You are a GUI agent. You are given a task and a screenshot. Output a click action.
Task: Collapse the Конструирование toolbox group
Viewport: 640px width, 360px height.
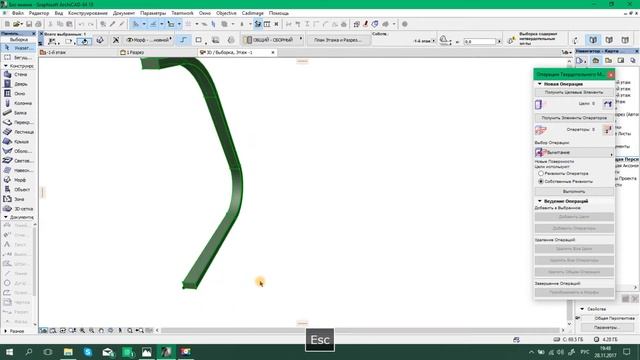(x=6, y=66)
